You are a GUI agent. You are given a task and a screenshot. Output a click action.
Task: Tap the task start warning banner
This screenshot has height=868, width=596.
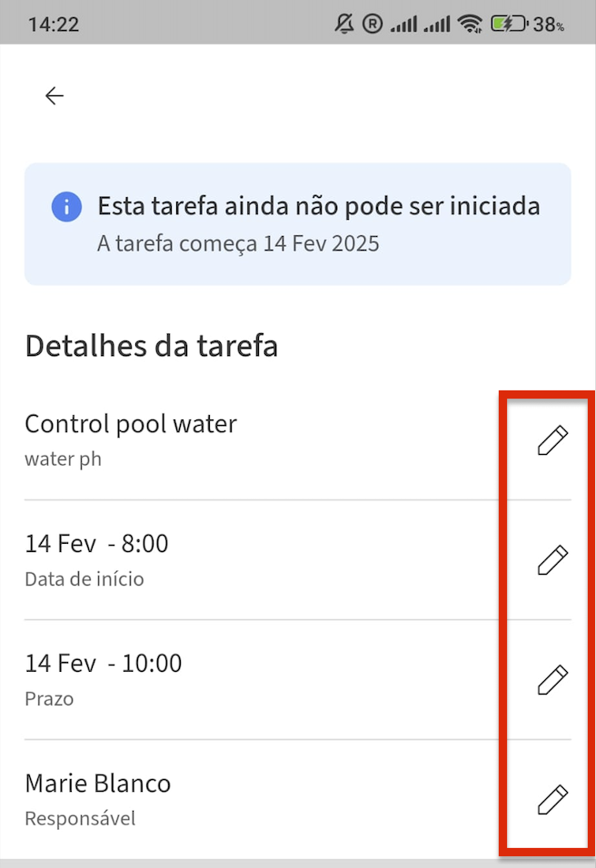pos(298,223)
